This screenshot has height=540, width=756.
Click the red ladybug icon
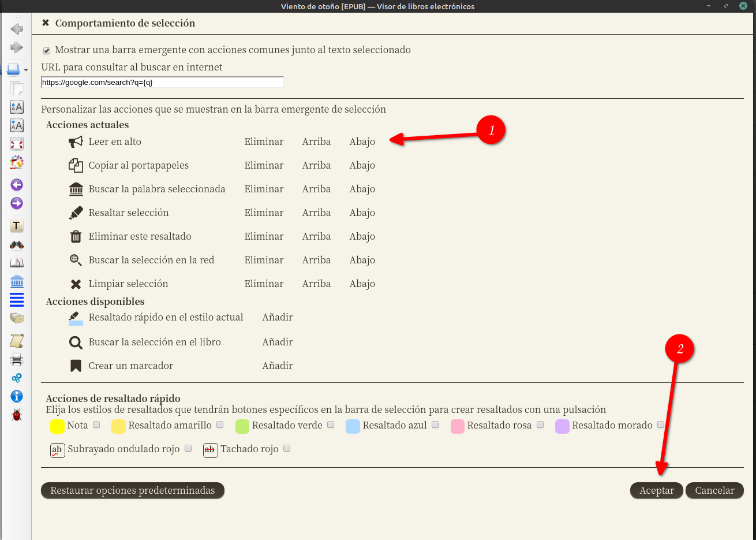pyautogui.click(x=17, y=415)
